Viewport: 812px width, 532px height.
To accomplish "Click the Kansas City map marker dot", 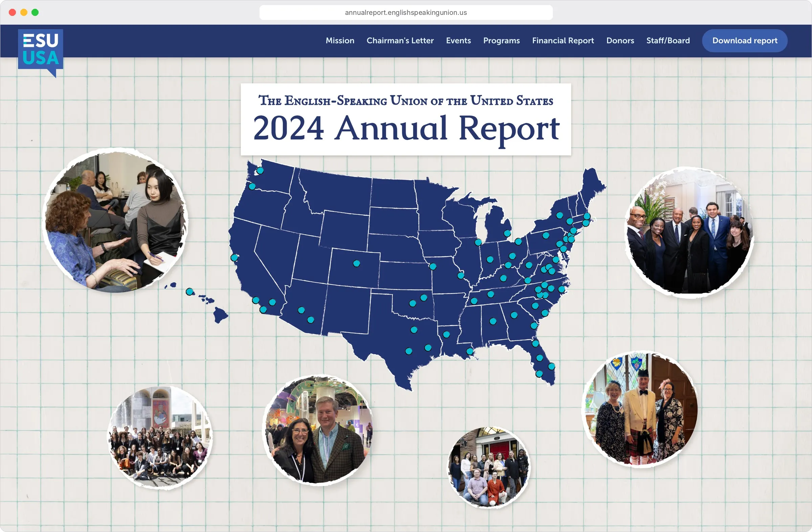I will pyautogui.click(x=433, y=267).
